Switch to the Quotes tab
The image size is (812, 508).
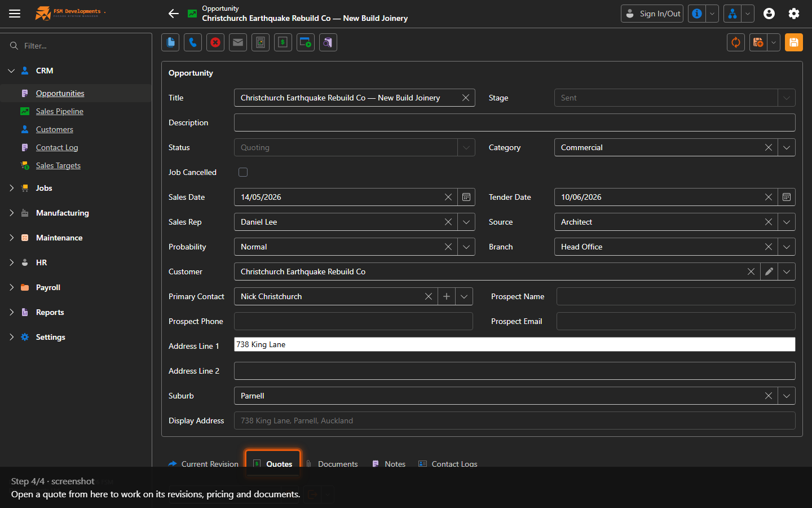pyautogui.click(x=273, y=464)
